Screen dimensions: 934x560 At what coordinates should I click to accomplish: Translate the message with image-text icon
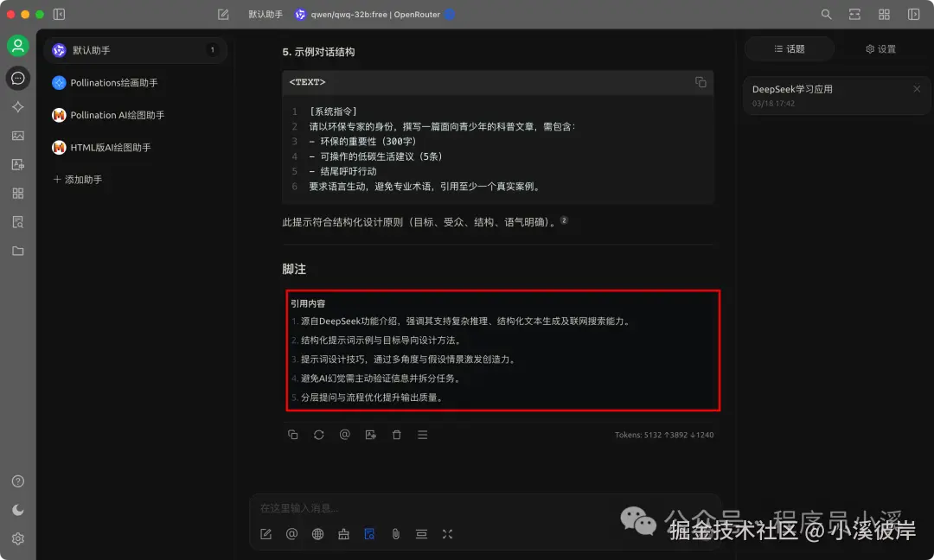pyautogui.click(x=370, y=435)
